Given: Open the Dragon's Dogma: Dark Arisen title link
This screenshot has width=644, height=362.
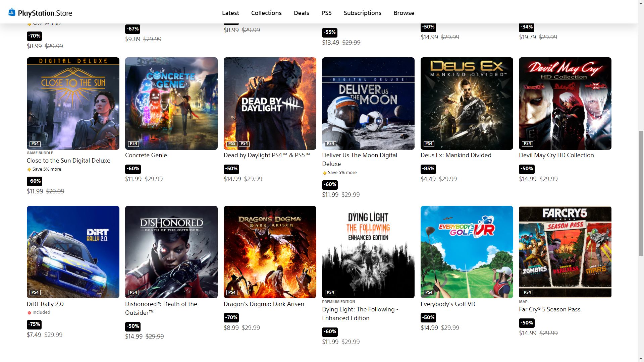Looking at the screenshot, I should tap(264, 304).
